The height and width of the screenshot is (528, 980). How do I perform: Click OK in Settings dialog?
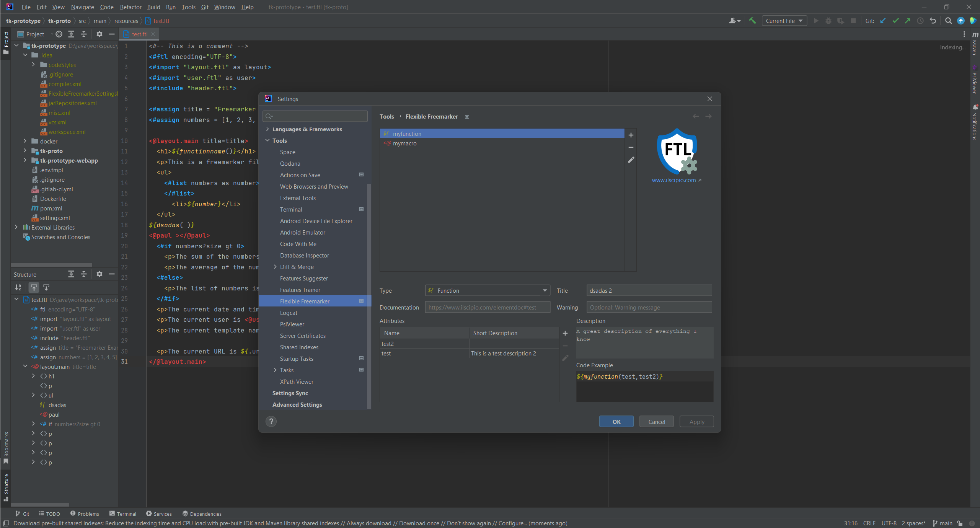click(616, 421)
